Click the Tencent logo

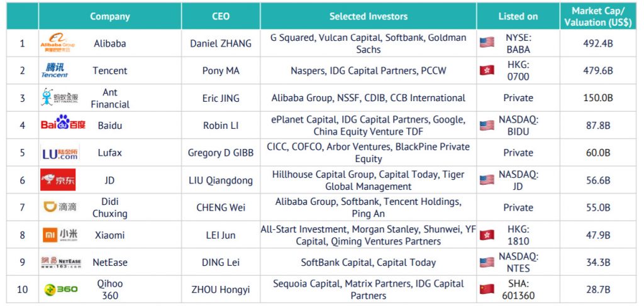click(x=55, y=70)
